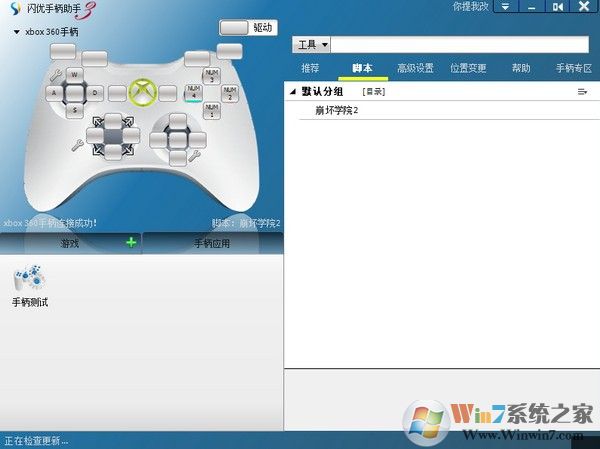Screen dimensions: 600x449
Task: Click the left bumper mapping button
Action: click(95, 59)
